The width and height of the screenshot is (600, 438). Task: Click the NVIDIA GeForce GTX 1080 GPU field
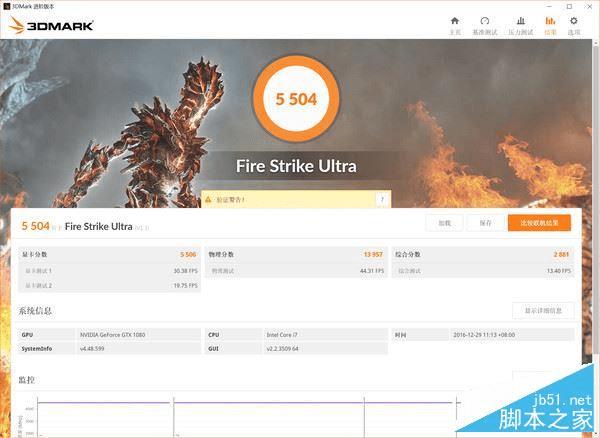pyautogui.click(x=139, y=335)
